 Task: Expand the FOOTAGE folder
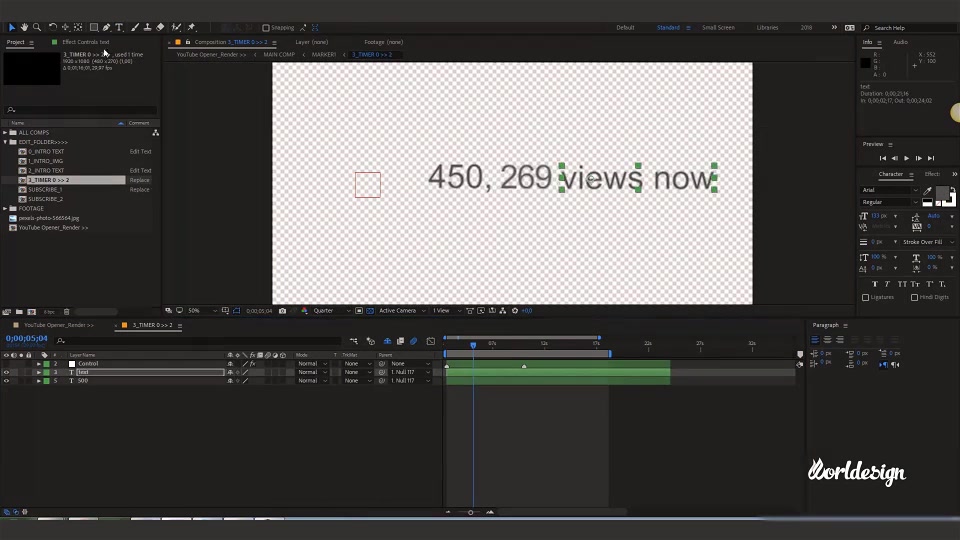pyautogui.click(x=5, y=209)
